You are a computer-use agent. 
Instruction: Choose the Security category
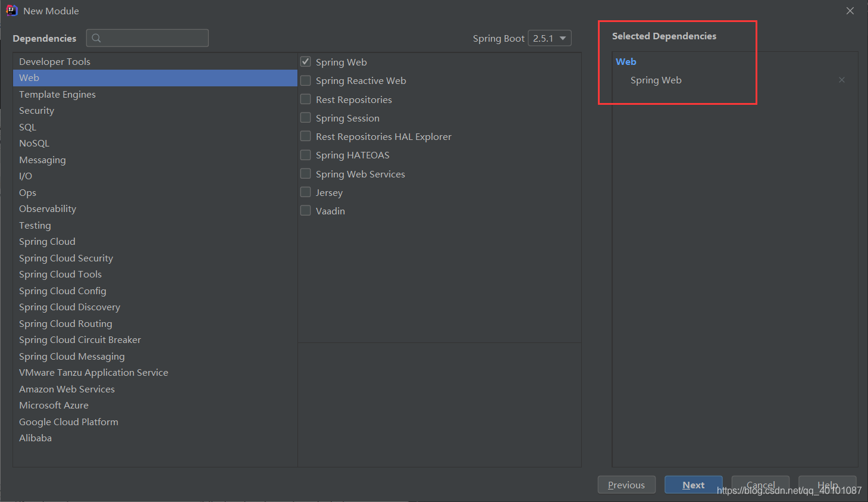point(155,111)
